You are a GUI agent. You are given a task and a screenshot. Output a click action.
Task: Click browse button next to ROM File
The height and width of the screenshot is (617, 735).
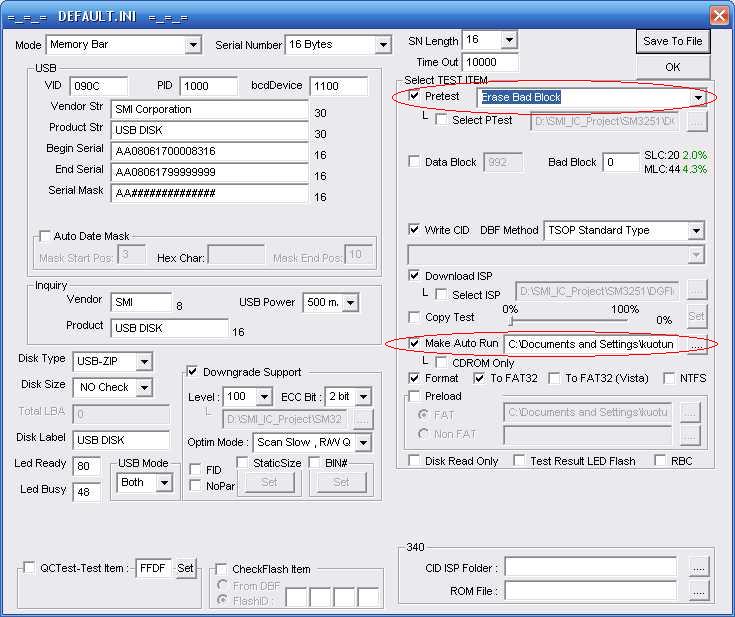point(699,591)
